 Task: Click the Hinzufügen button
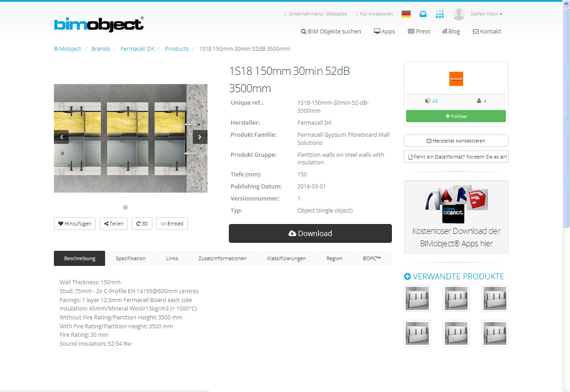[x=75, y=224]
